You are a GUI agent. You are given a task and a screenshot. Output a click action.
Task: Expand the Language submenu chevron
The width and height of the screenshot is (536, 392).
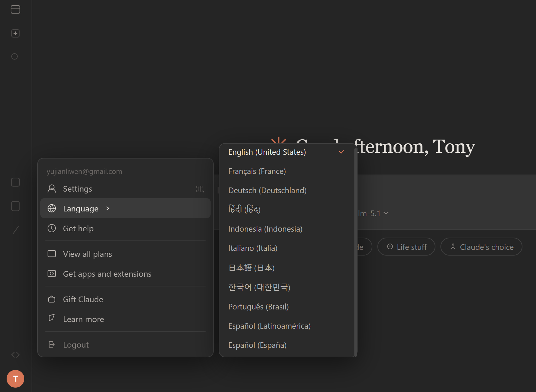[x=108, y=208]
